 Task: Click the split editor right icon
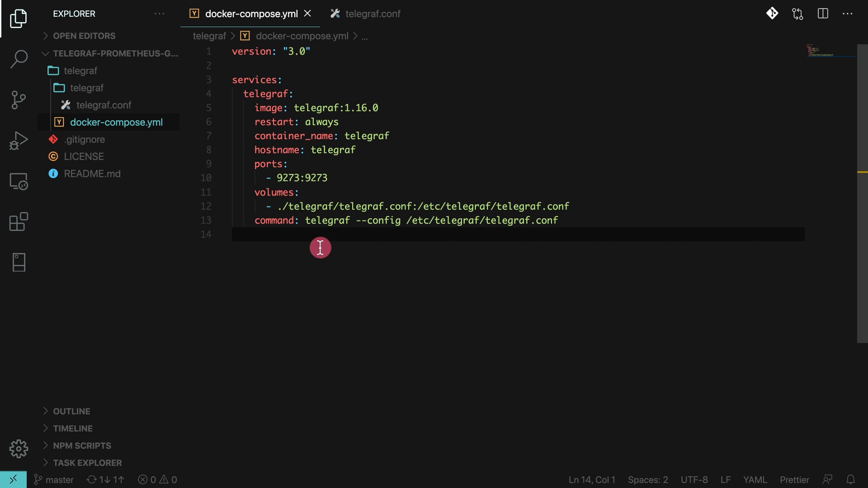coord(823,14)
